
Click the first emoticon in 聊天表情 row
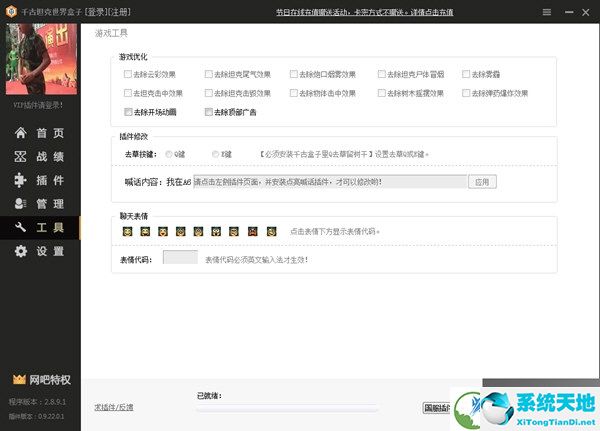(127, 231)
